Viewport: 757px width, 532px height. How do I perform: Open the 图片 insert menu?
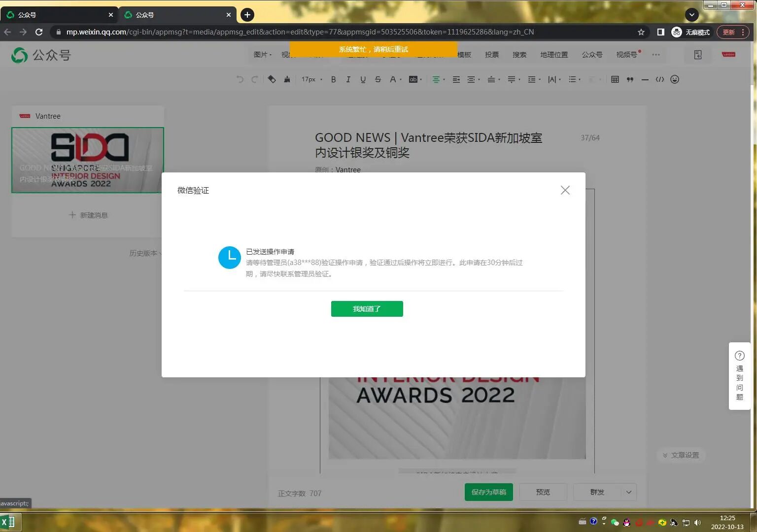coord(262,55)
